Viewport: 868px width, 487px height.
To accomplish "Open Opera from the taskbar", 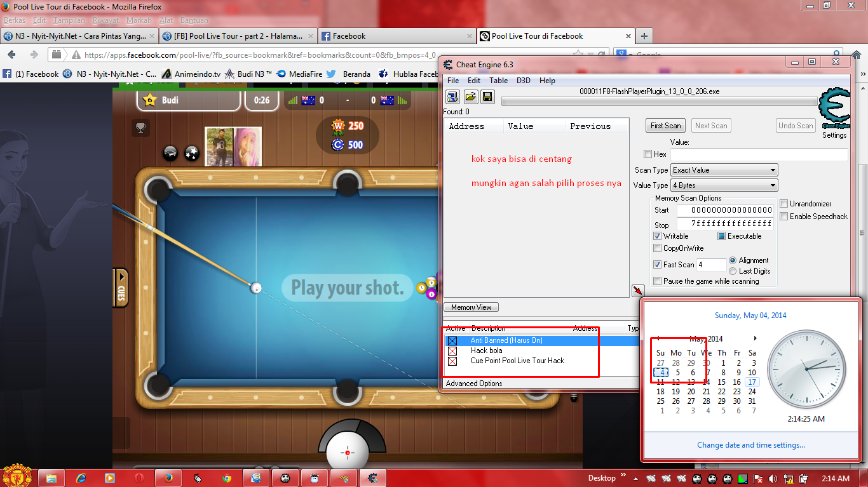I will coord(139,477).
